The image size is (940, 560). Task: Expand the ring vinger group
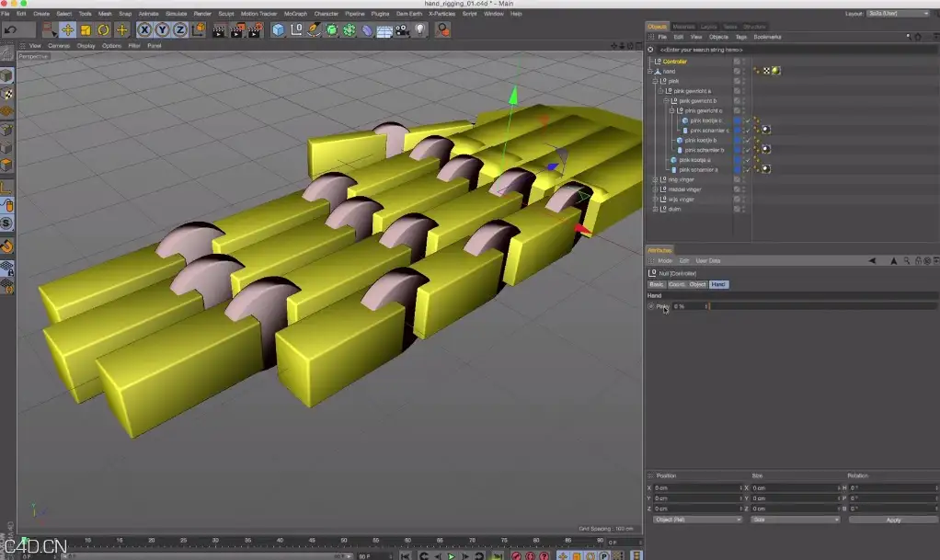tap(655, 179)
